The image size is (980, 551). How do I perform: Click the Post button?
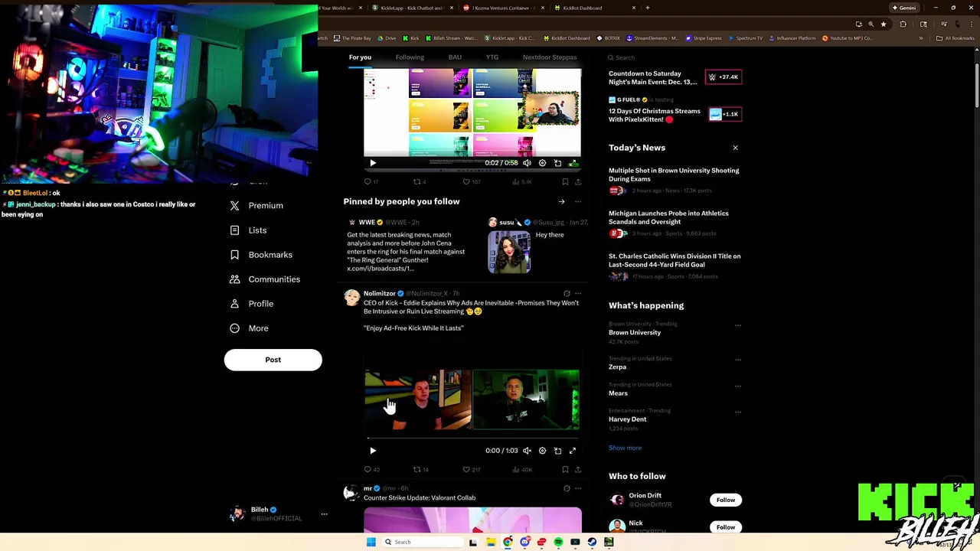tap(273, 360)
